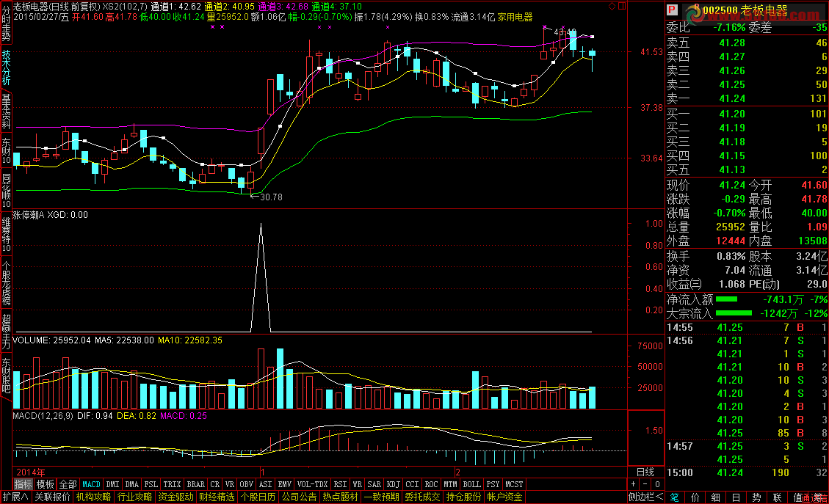This screenshot has height=504, width=829.
Task: Switch indicator to CCI
Action: [x=413, y=484]
